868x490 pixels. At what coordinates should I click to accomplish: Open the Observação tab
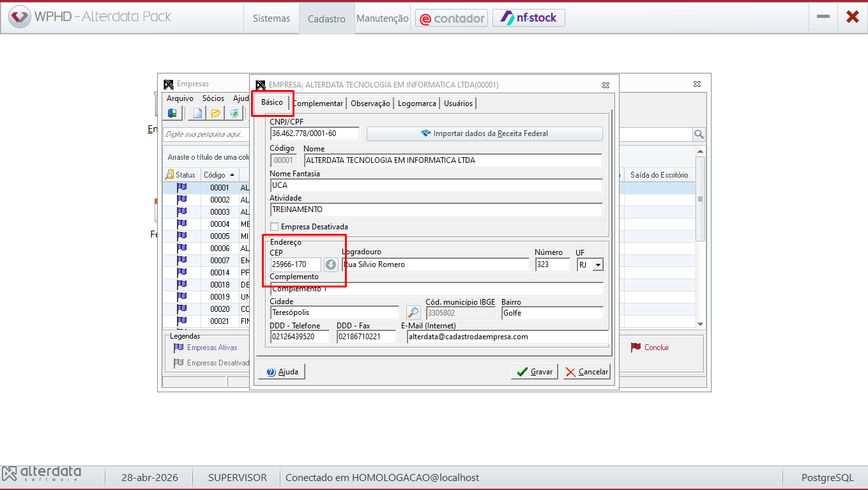[x=370, y=103]
